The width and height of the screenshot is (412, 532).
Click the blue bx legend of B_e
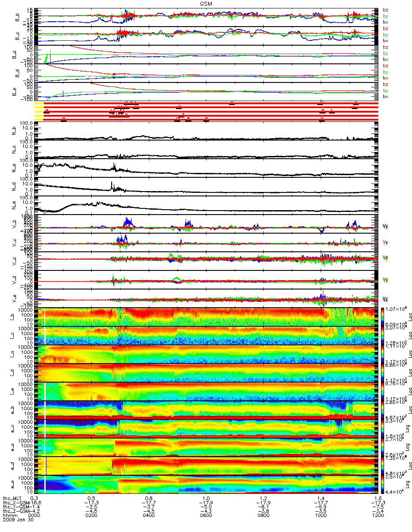[385, 96]
